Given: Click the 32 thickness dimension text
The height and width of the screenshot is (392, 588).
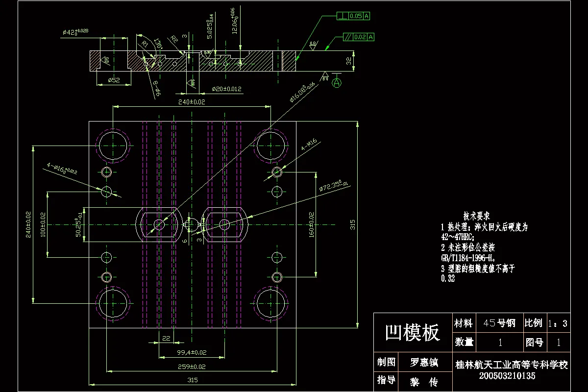Looking at the screenshot, I should click(x=349, y=61).
